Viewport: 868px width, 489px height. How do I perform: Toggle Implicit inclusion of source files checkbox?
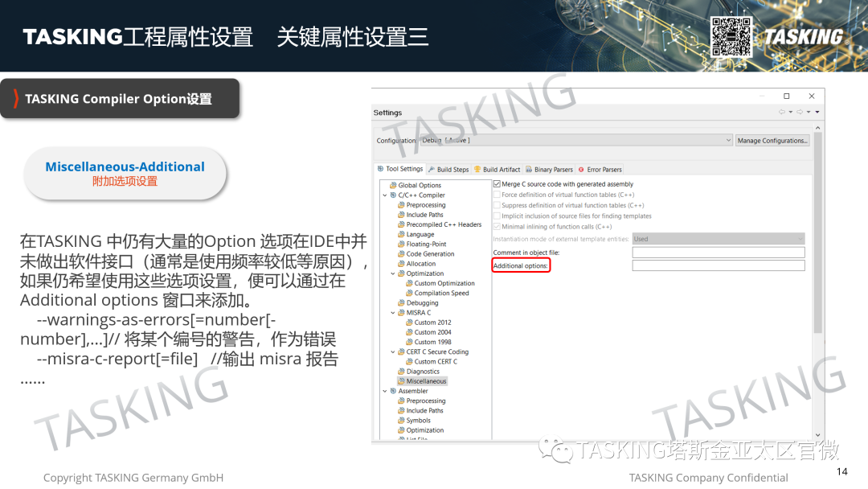(x=497, y=216)
